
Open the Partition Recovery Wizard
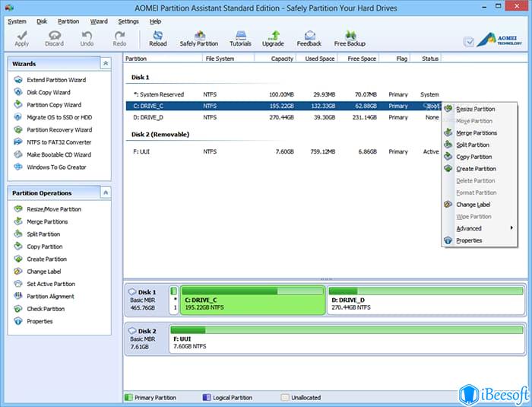tap(53, 130)
